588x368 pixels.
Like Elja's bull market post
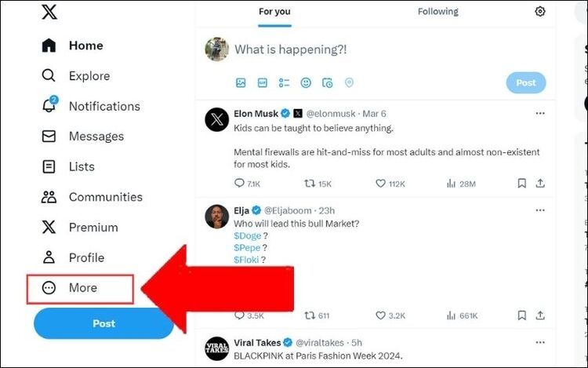click(x=381, y=316)
